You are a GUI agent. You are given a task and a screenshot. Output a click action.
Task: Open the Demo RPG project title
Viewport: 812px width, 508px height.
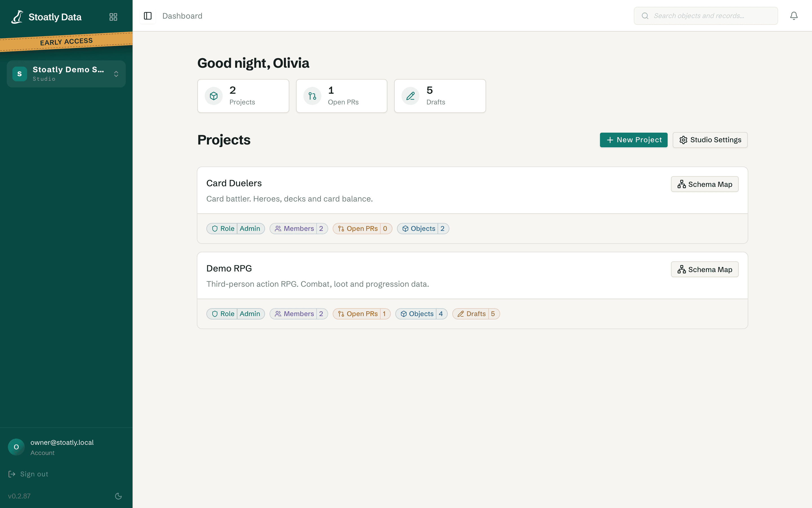click(x=229, y=268)
